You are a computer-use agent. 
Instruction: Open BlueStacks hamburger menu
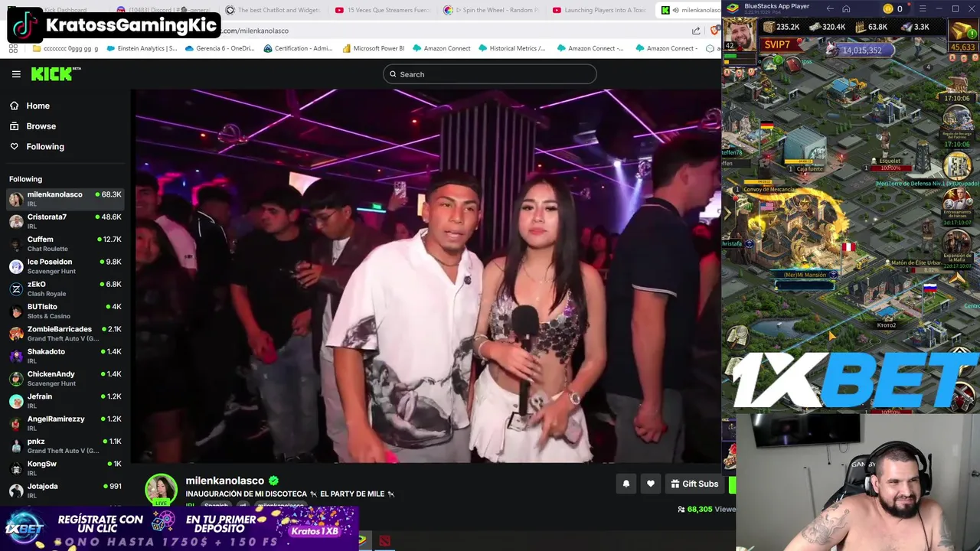click(x=922, y=8)
